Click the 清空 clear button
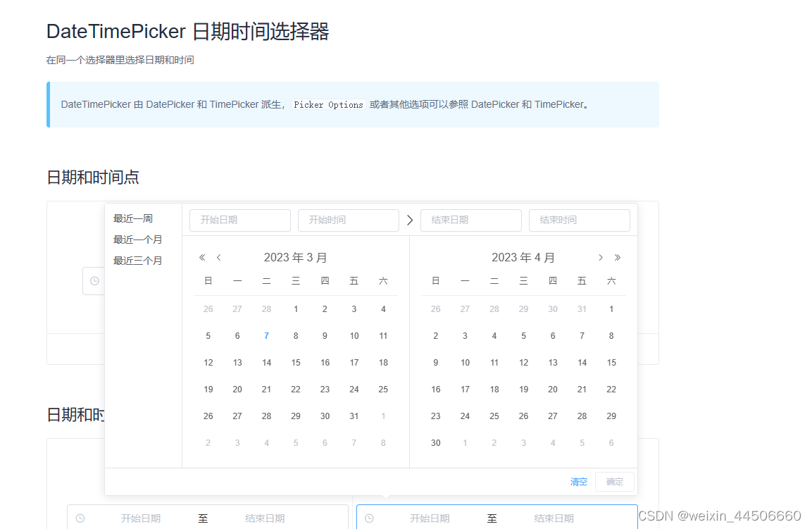The image size is (812, 529). (578, 482)
